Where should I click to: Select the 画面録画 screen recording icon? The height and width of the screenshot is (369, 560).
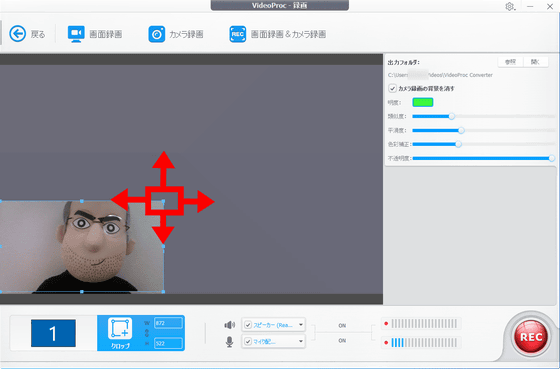pos(76,34)
